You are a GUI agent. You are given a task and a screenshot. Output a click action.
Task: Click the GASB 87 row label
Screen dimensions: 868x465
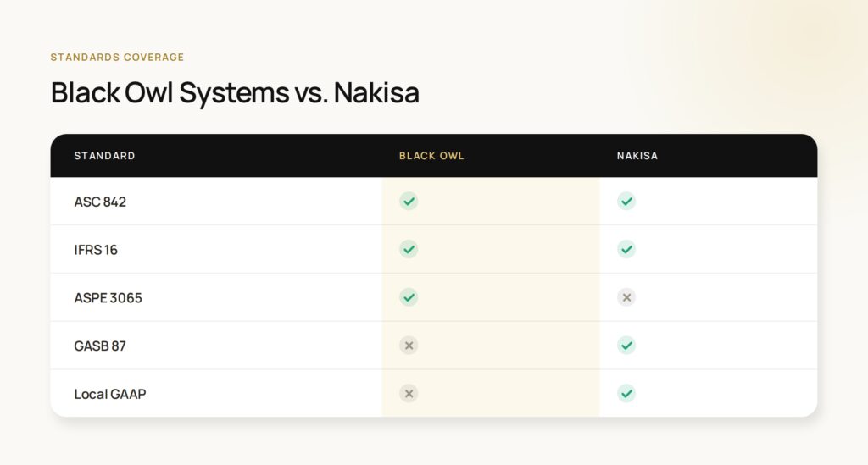click(100, 346)
